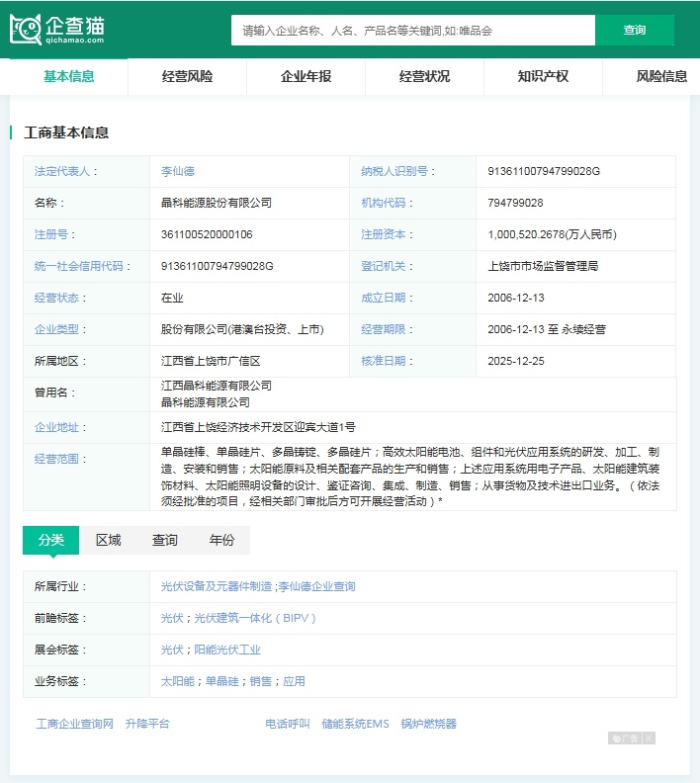Click the 核准日期 label link

384,361
